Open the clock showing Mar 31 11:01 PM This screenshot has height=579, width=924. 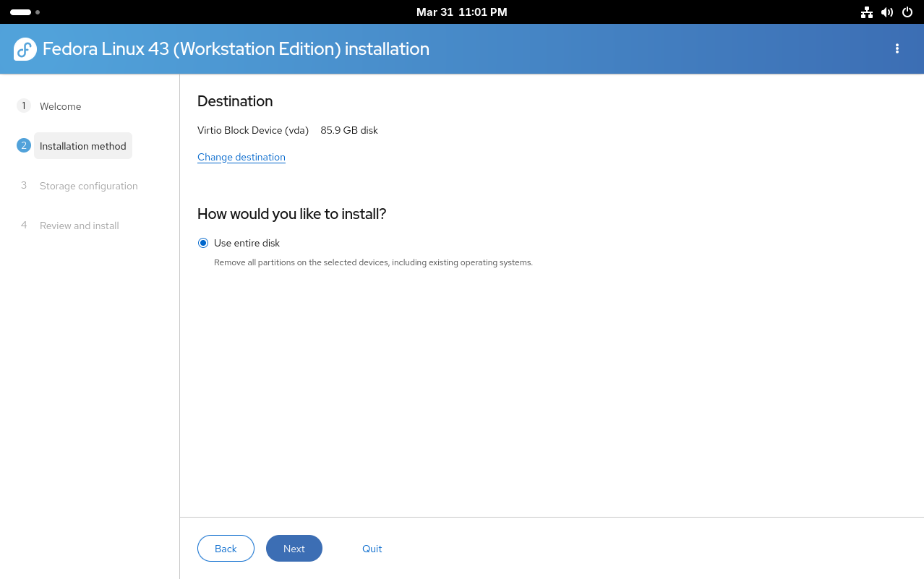pos(462,12)
